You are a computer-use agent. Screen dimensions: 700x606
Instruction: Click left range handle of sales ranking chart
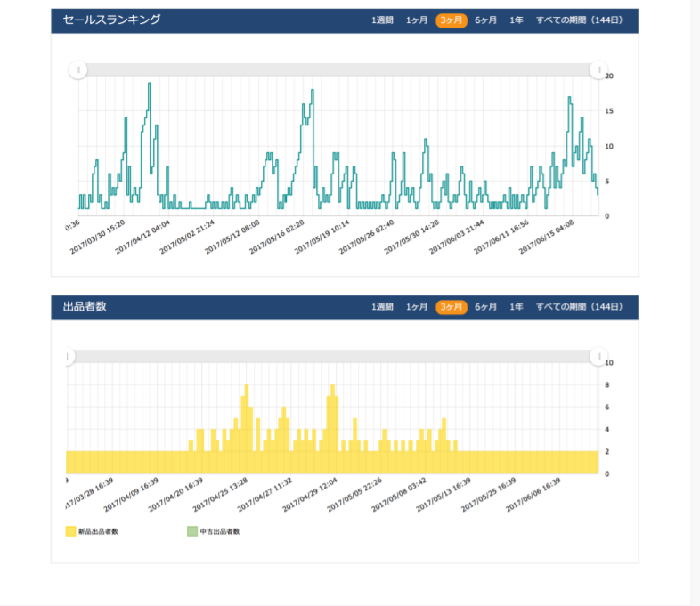tap(78, 69)
